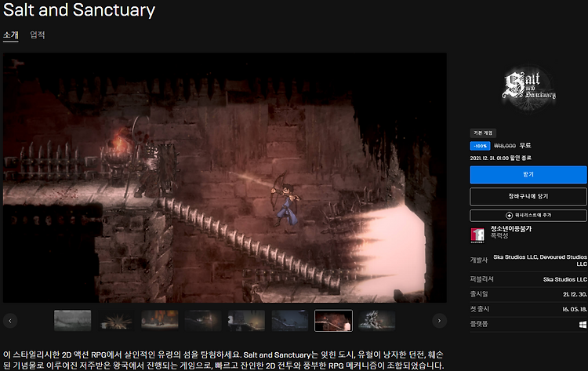Click the 첫 출시 label
Screen dimensions: 588x371
[480, 310]
